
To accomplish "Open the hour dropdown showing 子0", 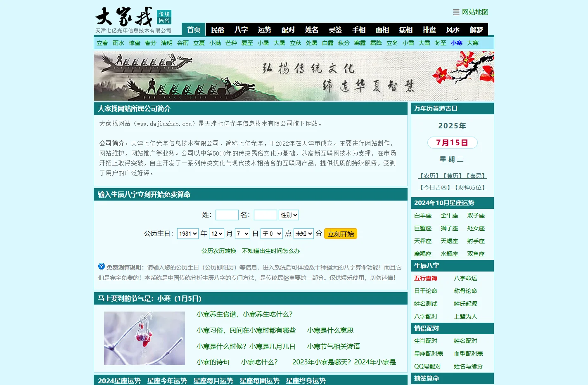I will point(272,234).
